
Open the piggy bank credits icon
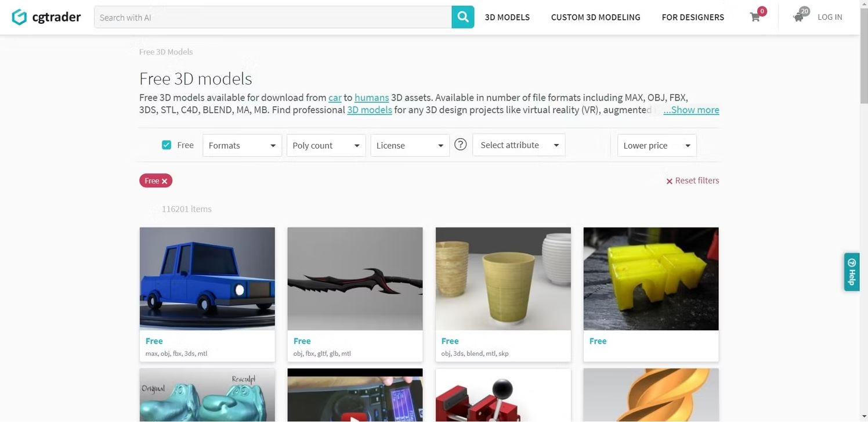799,17
